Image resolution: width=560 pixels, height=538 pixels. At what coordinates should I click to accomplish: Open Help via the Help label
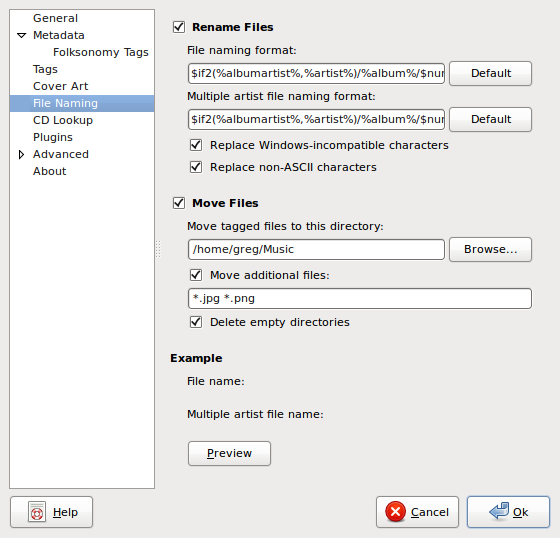click(65, 512)
